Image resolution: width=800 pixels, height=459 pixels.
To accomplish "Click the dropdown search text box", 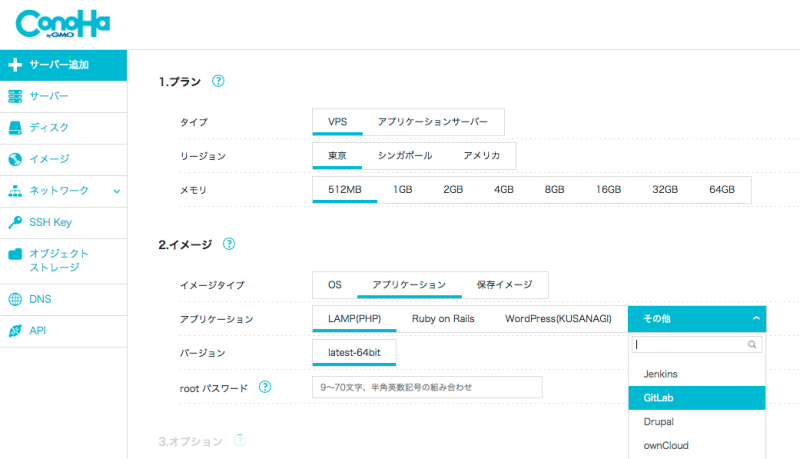I will tap(697, 345).
